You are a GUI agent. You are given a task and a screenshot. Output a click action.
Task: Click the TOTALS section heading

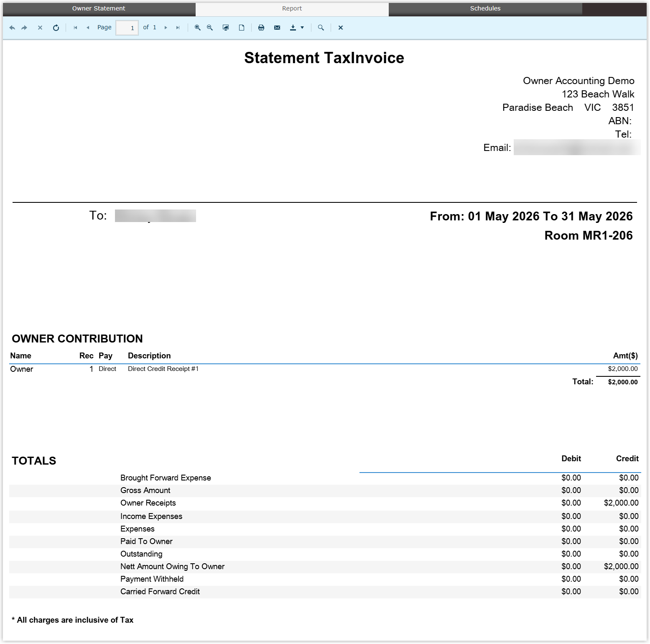pos(34,461)
